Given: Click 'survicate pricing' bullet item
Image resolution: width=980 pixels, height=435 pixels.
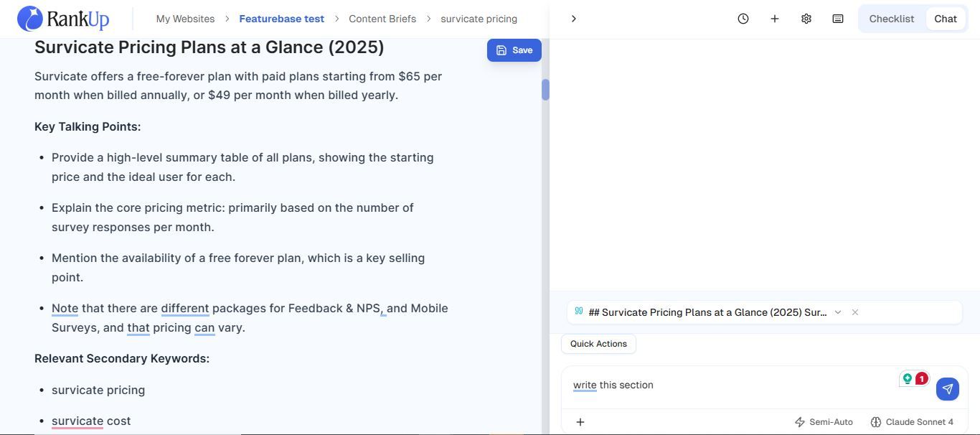Looking at the screenshot, I should 98,390.
